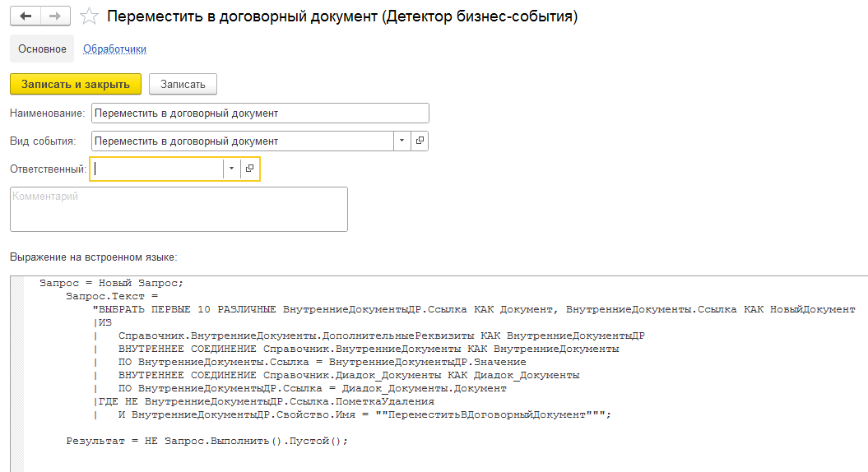Focus the Вид события input field

pyautogui.click(x=243, y=141)
